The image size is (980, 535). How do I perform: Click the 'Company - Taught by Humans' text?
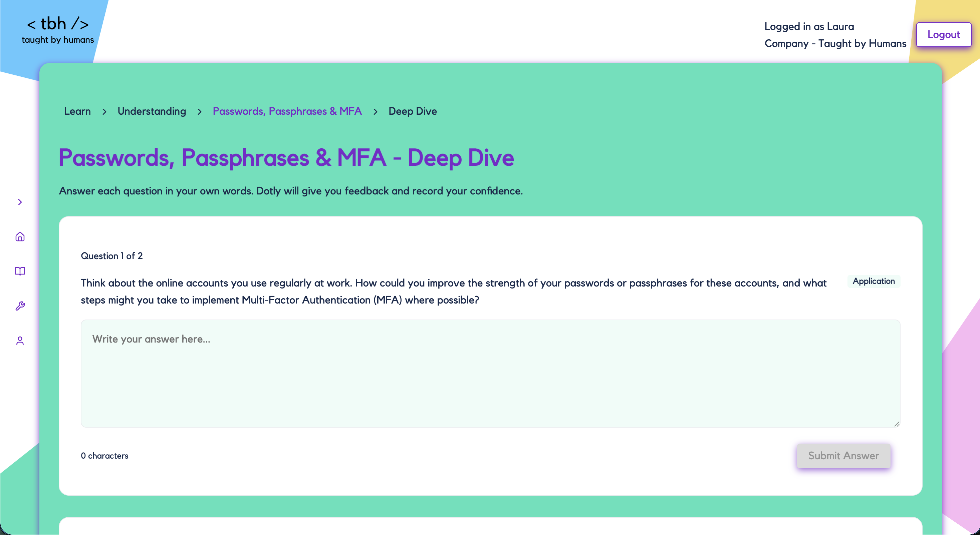[835, 43]
